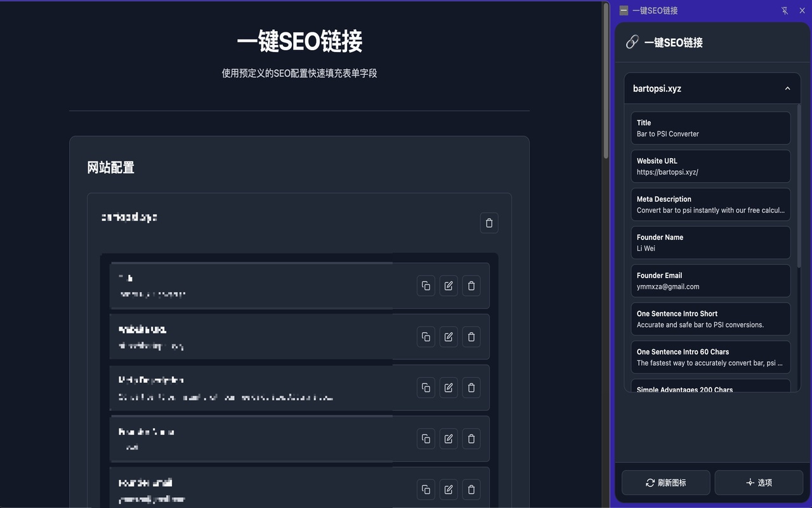Screen dimensions: 812x508
Task: Choose the Founder Email item in side panel
Action: 710,281
